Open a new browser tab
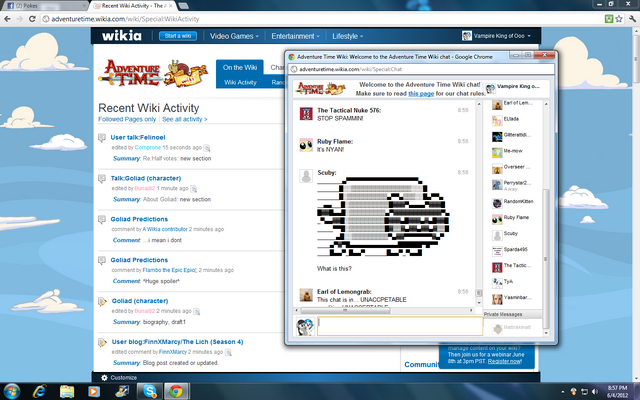 183,6
